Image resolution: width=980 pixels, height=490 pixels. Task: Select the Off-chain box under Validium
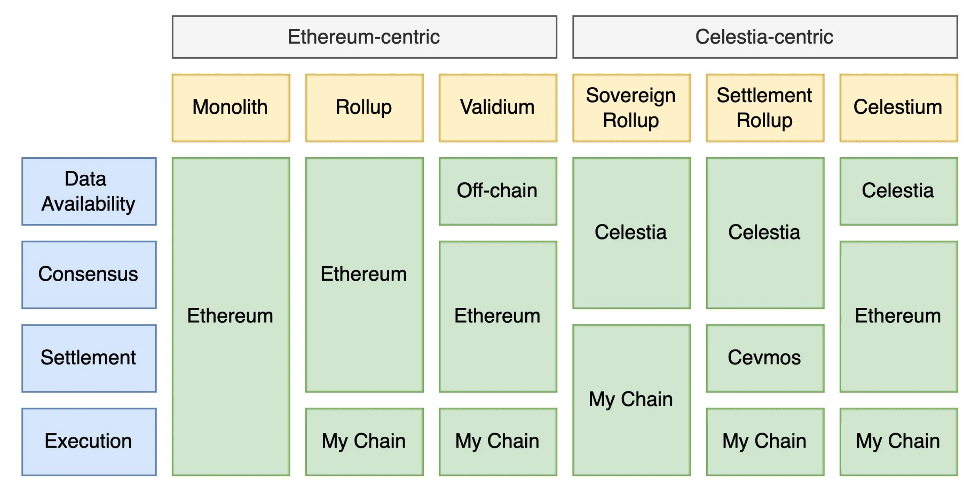tap(498, 191)
